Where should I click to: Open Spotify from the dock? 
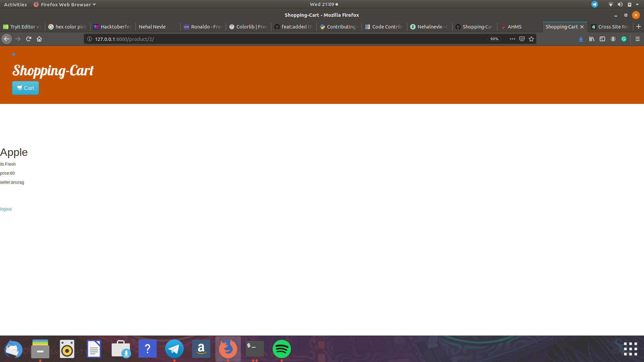(x=281, y=349)
